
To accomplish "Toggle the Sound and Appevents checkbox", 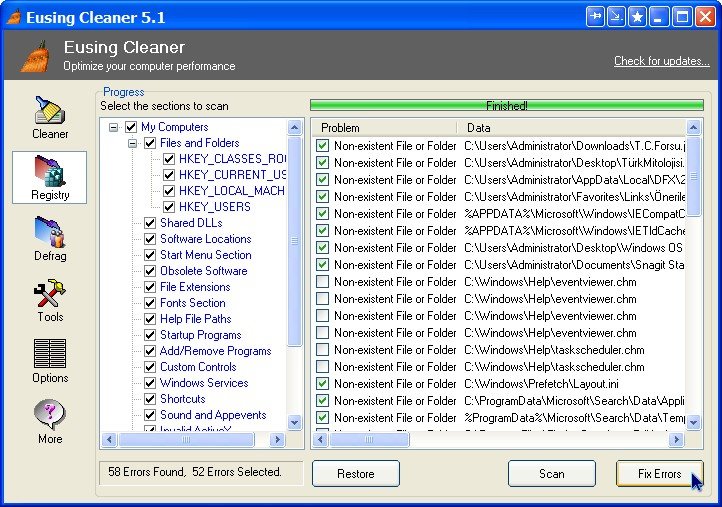I will point(150,415).
